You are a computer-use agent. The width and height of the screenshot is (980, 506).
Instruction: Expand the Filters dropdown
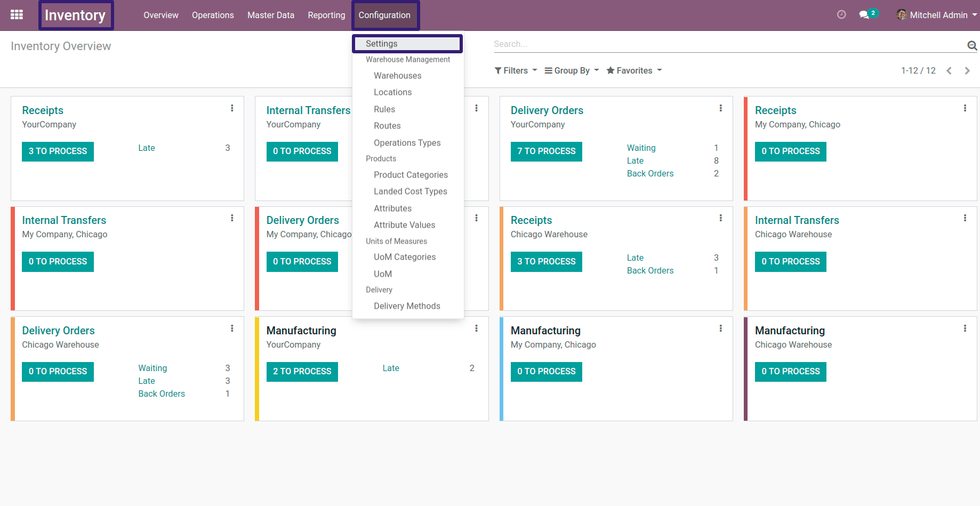pos(516,70)
